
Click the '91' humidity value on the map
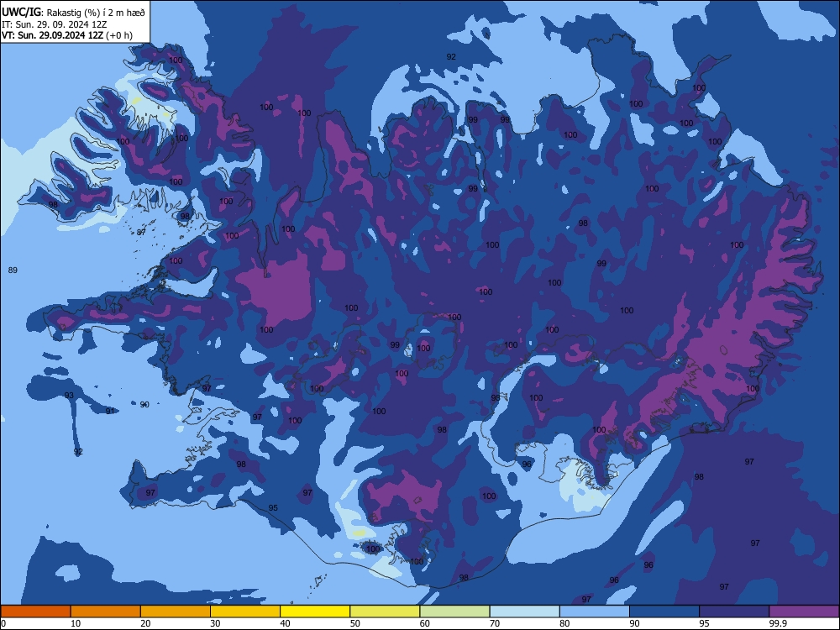(110, 411)
